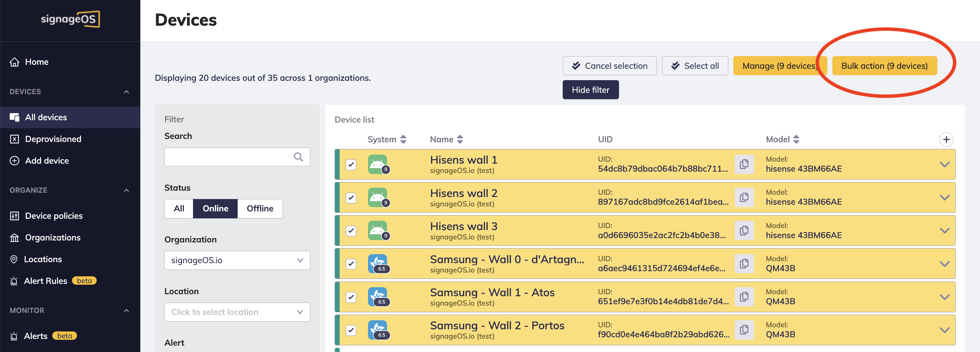Deselect Samsung - Wall 0 - d'Artagnan device
Viewport: 980px width, 352px height.
(351, 263)
